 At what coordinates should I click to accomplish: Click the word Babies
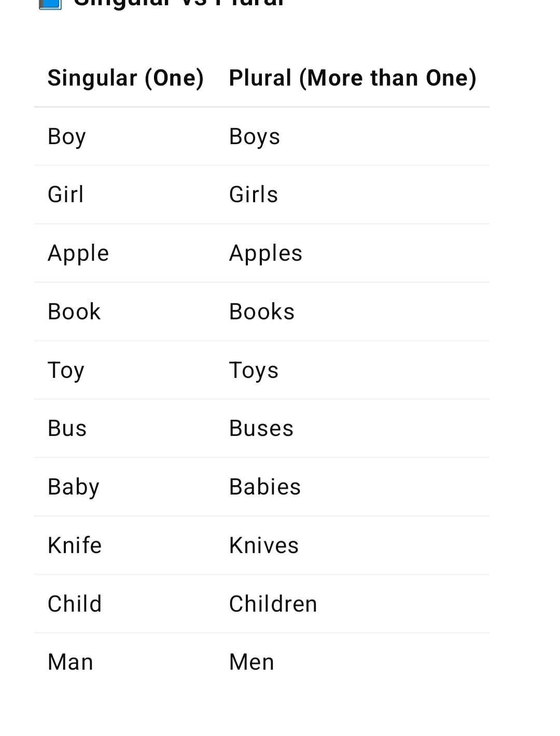coord(265,487)
